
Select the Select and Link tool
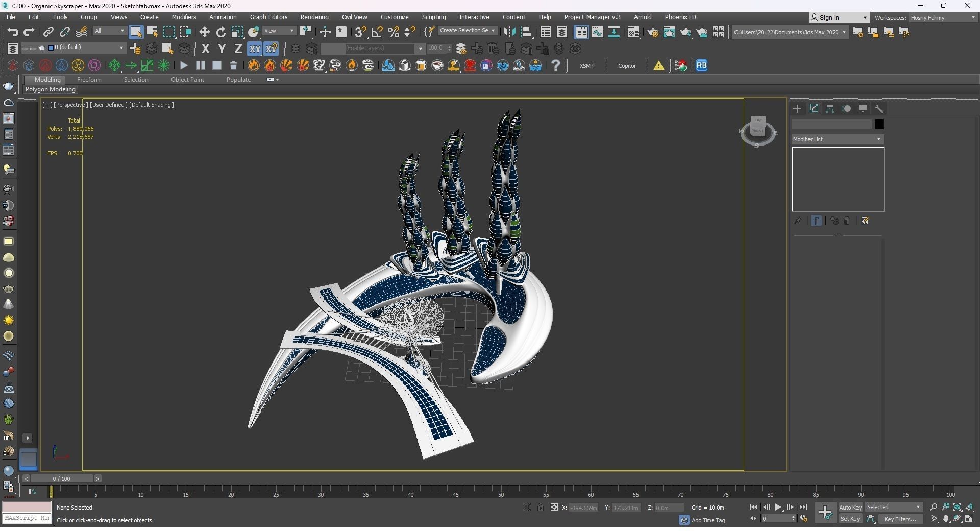tap(48, 32)
